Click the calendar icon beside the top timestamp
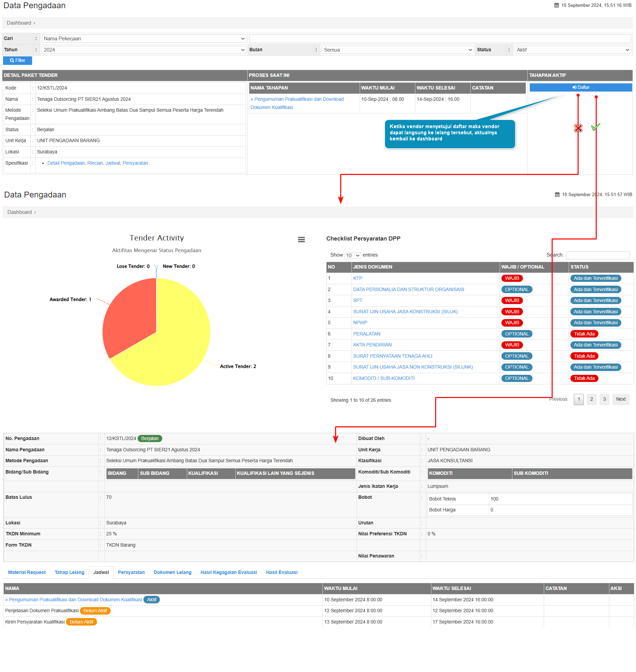 (556, 5)
